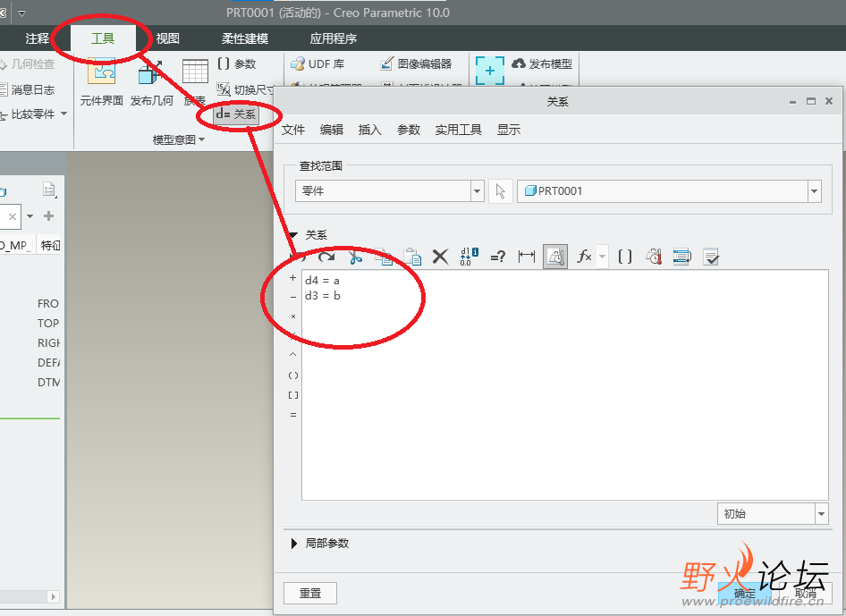Click the teal plus frame ribbon icon
Image resolution: width=846 pixels, height=616 pixels.
click(490, 71)
